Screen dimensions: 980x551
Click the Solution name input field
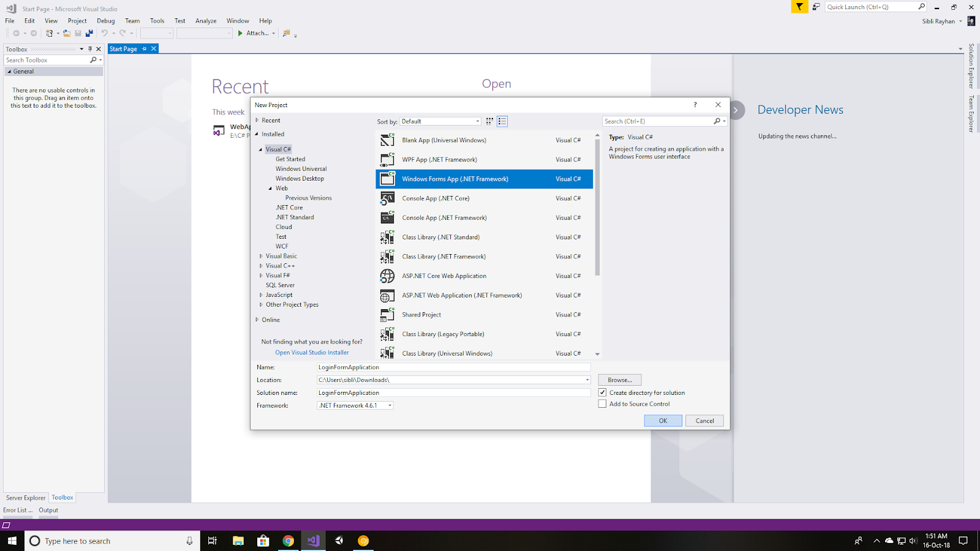click(454, 392)
